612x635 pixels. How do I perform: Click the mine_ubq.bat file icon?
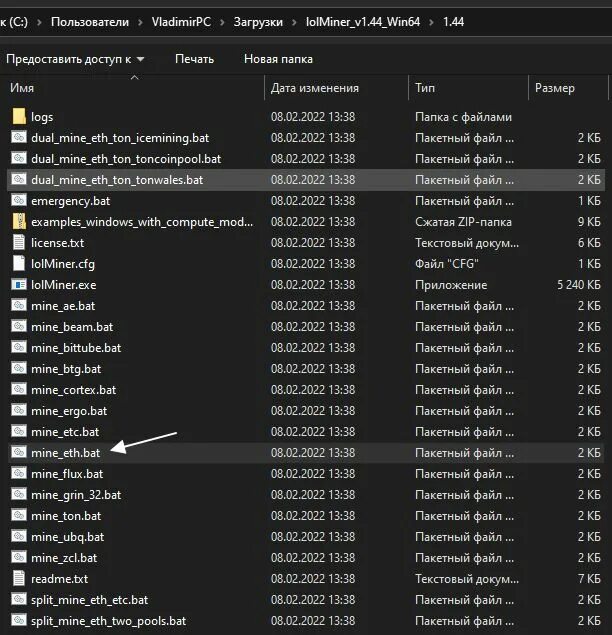click(x=19, y=537)
